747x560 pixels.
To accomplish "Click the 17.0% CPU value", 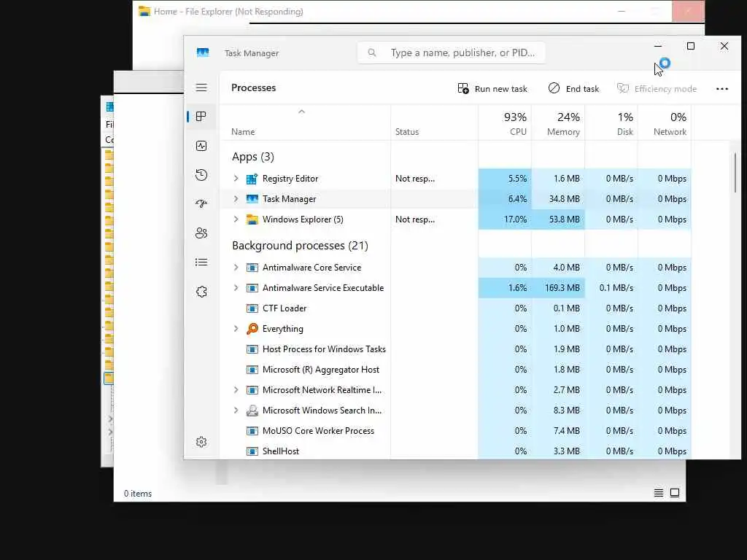I will point(515,219).
